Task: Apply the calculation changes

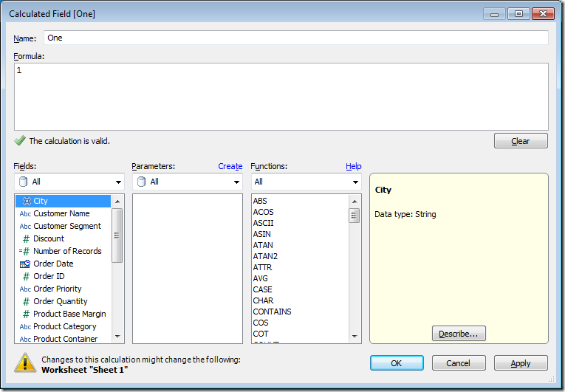Action: 521,362
